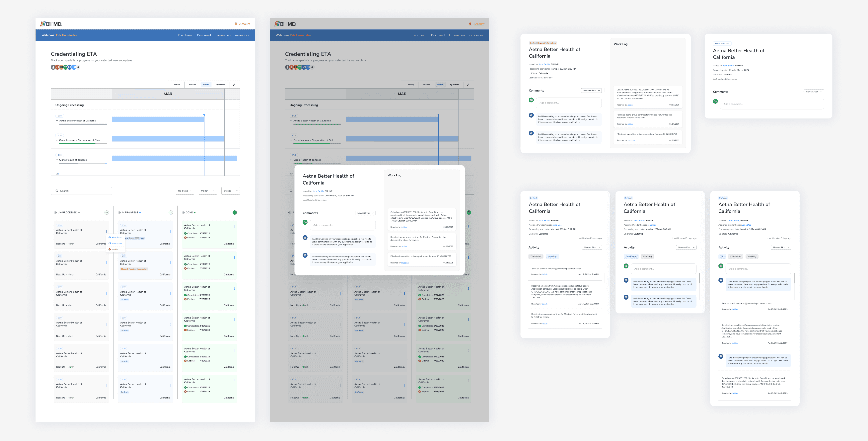
Task: Click Today button above left page timeline
Action: point(177,85)
